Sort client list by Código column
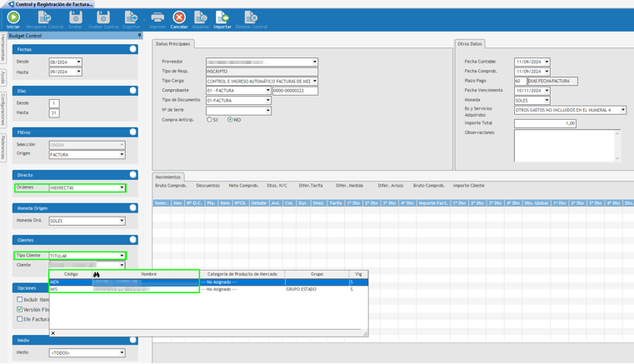Image resolution: width=634 pixels, height=364 pixels. tap(71, 274)
